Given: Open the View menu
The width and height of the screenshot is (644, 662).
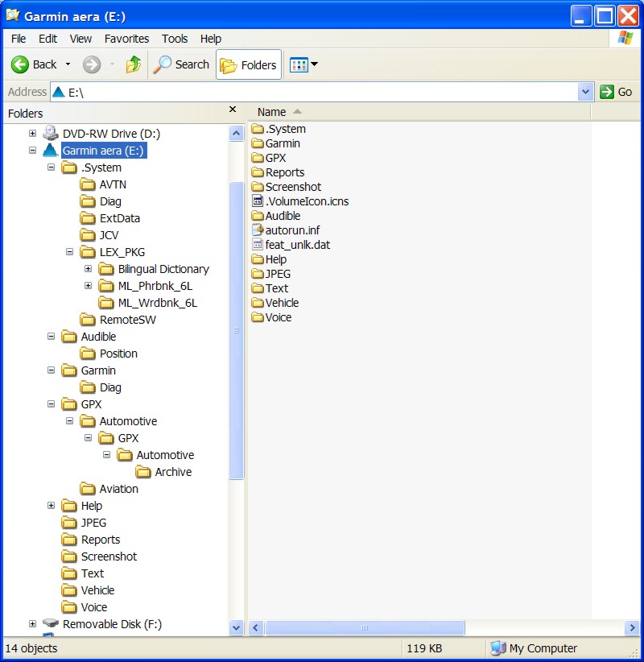Looking at the screenshot, I should tap(80, 39).
